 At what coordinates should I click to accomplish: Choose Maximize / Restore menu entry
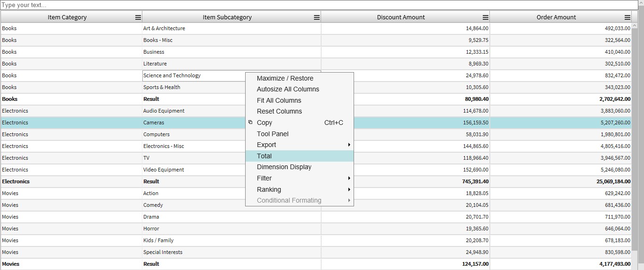(x=285, y=78)
